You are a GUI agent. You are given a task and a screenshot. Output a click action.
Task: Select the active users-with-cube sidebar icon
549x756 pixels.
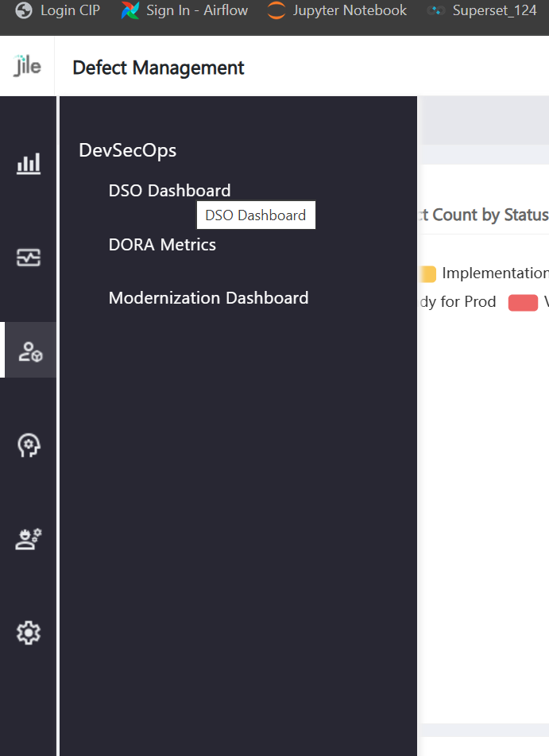(29, 351)
